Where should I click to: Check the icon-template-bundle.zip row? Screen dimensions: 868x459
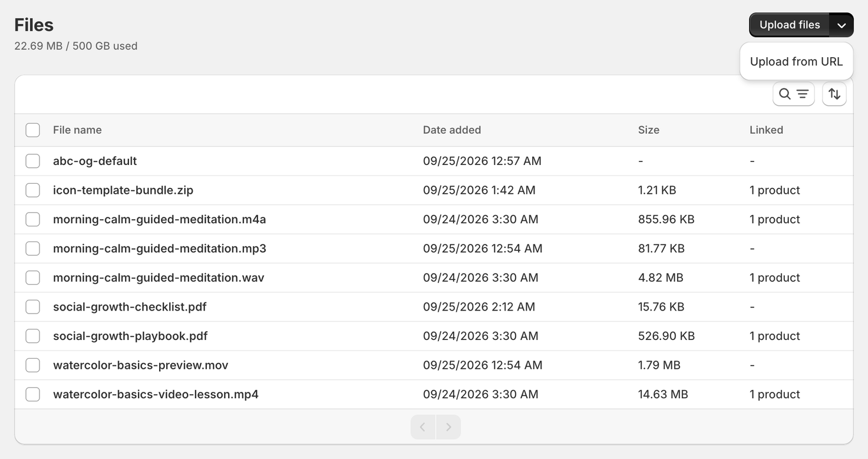click(33, 190)
